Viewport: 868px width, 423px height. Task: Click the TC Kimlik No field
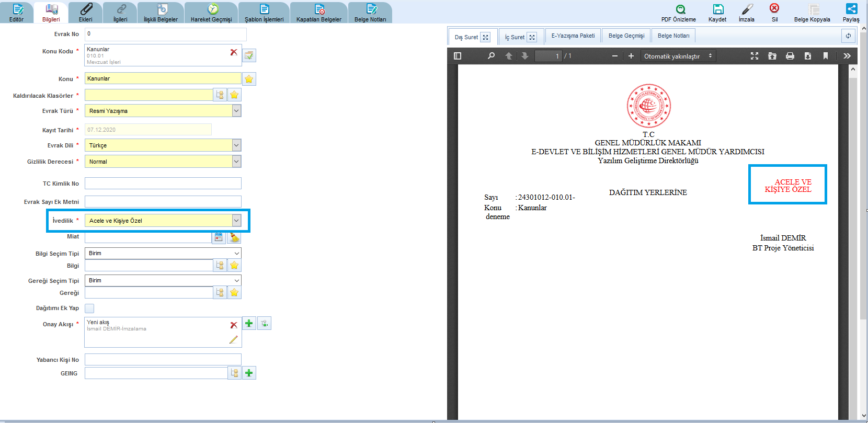tap(163, 184)
